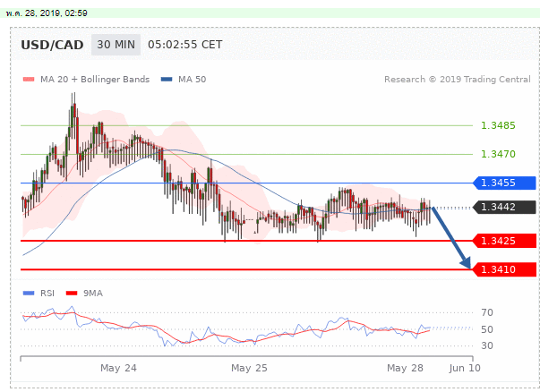Viewport: 540px width, 392px height.
Task: Click the MA 50 legend label
Action: pos(193,80)
